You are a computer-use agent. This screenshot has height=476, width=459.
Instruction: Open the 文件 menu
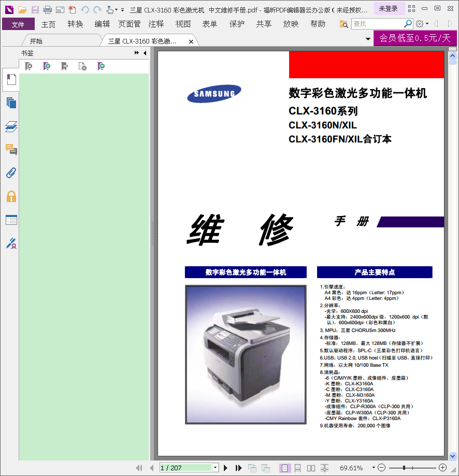tap(18, 24)
